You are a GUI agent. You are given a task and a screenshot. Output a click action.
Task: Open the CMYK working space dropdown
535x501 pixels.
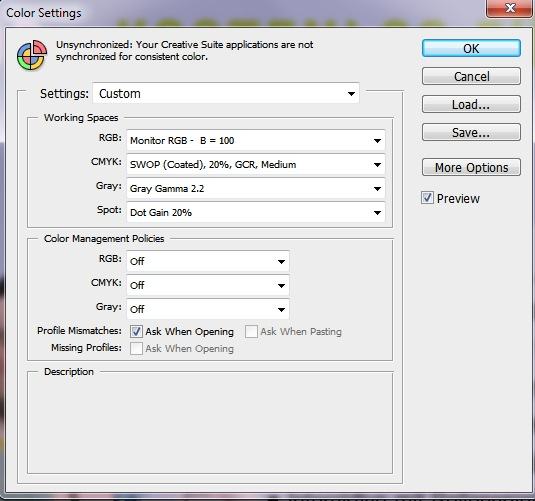click(256, 164)
